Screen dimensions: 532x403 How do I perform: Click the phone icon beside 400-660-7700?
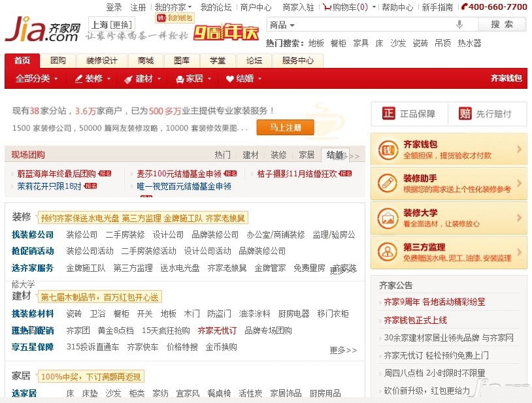coord(465,7)
